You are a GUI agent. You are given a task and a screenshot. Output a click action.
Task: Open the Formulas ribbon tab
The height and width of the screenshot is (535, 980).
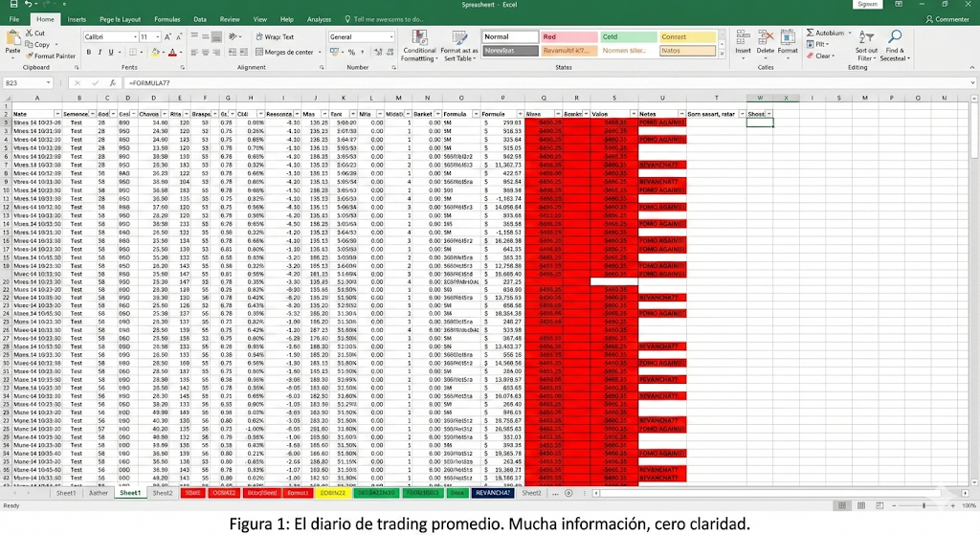tap(167, 19)
